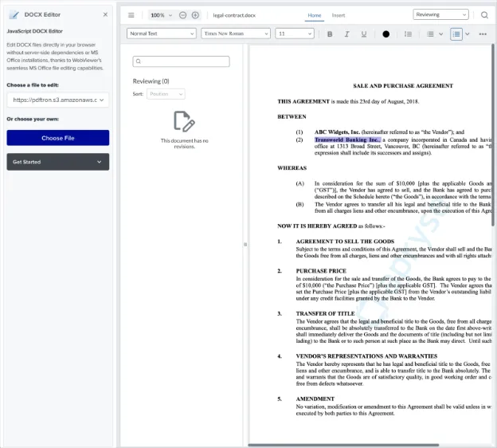
Task: Click the AMENDMENT heading
Action: pyautogui.click(x=315, y=399)
